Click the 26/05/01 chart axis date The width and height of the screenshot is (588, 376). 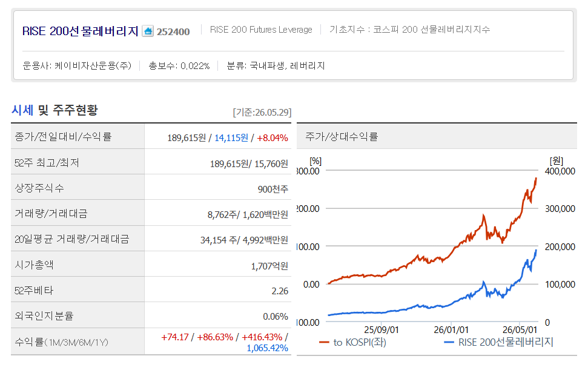[x=520, y=330]
